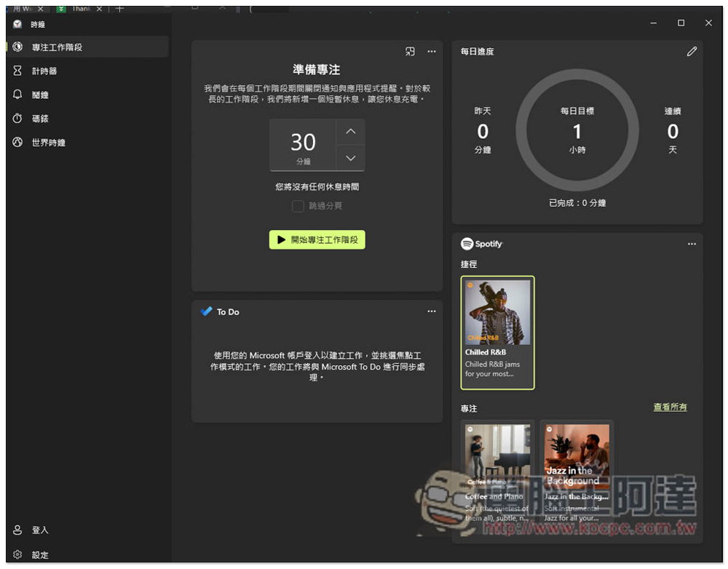Screen dimensions: 728x569
Task: Shrink focus panel with keep-on-top icon
Action: [411, 52]
